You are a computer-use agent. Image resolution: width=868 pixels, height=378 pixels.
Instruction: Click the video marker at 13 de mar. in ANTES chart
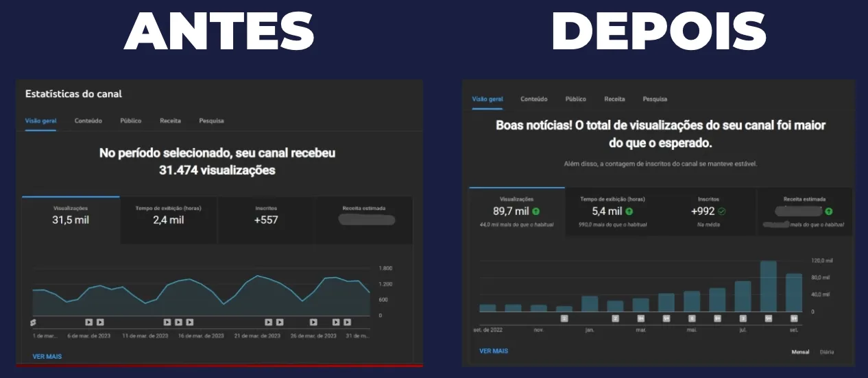tap(167, 322)
